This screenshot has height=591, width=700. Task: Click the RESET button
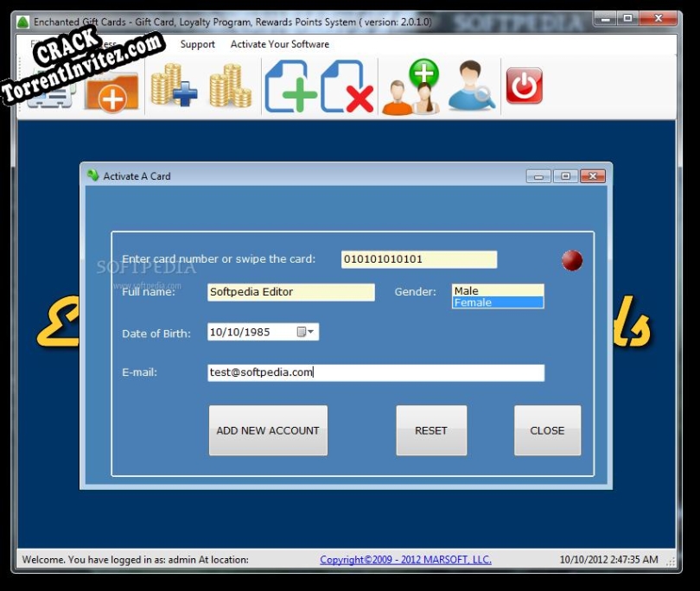pyautogui.click(x=431, y=430)
